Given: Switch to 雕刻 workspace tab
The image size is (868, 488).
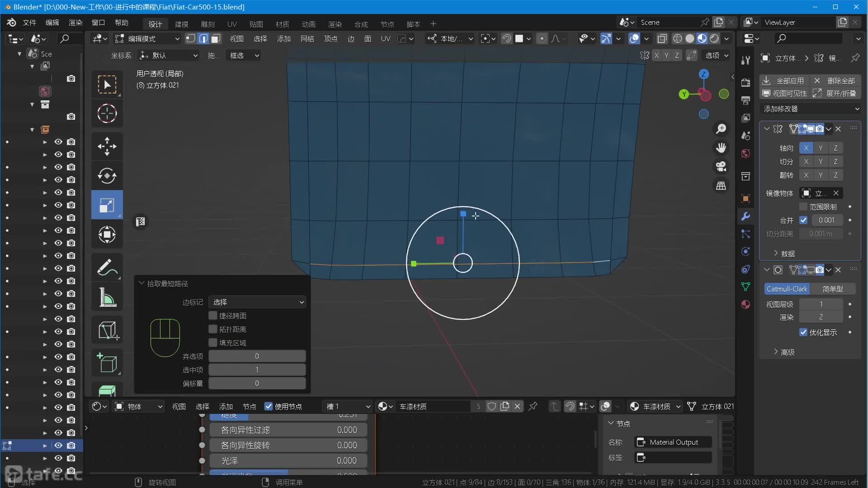Looking at the screenshot, I should [x=208, y=24].
